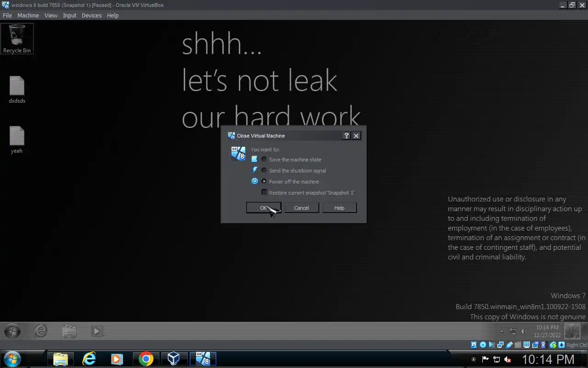Click the save-state icon beside 'Save the machine state'
Image resolution: width=588 pixels, height=368 pixels.
click(254, 159)
